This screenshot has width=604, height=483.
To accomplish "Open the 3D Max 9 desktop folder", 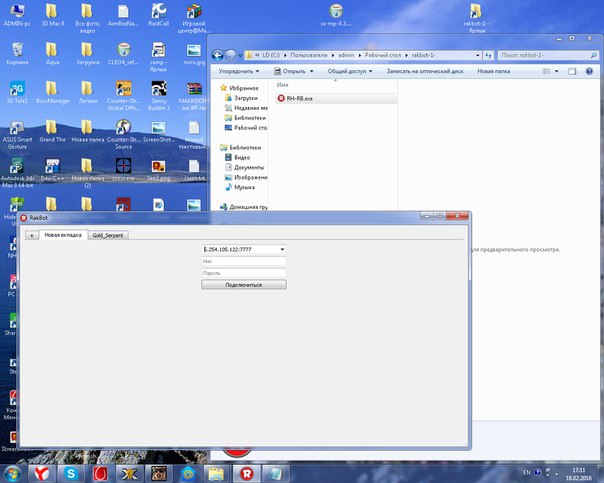I will coord(52,15).
